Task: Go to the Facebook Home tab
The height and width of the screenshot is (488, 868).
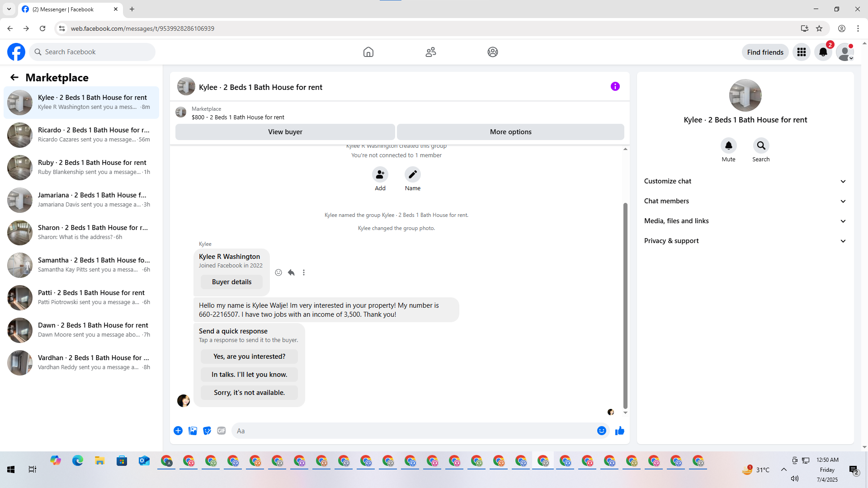Action: click(368, 52)
